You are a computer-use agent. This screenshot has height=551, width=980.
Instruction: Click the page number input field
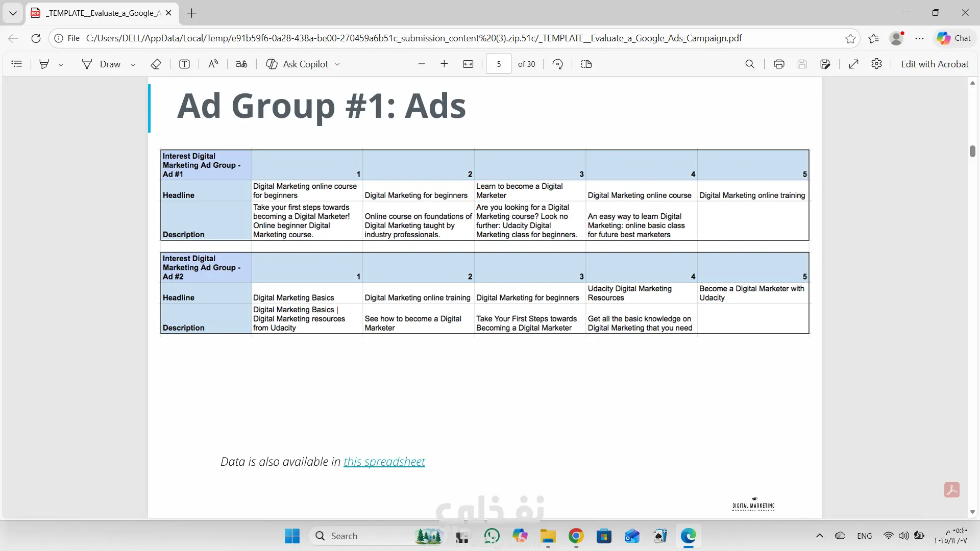coord(498,64)
